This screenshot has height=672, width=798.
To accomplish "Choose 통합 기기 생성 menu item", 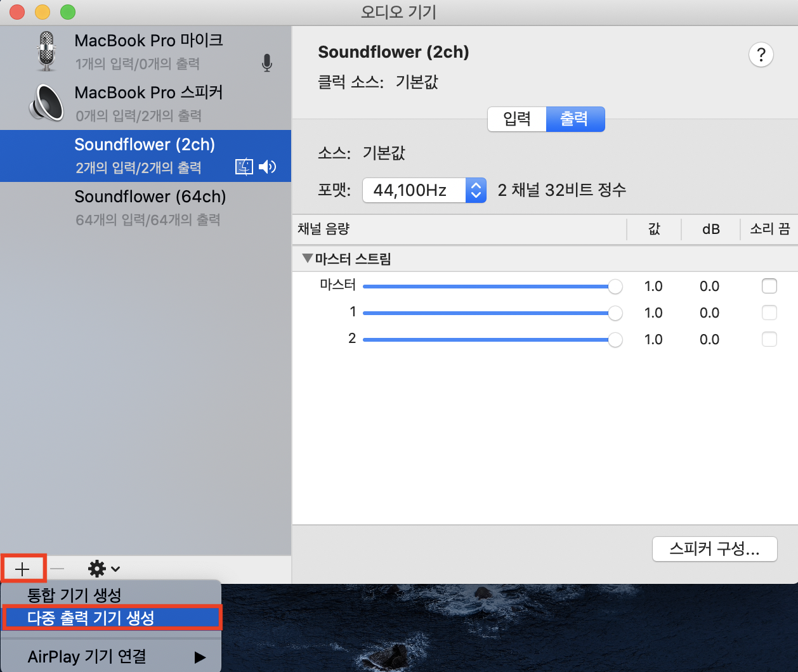I will pos(111,595).
